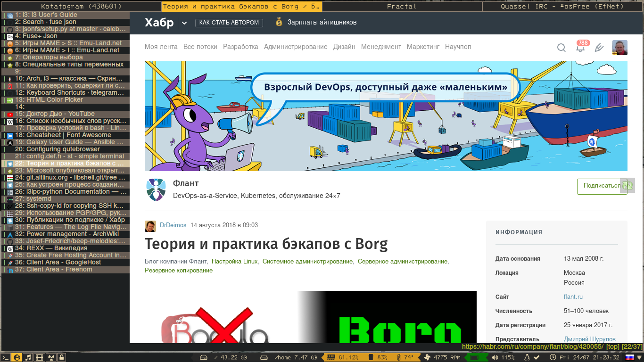644x362 pixels.
Task: Select tab 36: Client Area - GoogleHost
Action: pyautogui.click(x=66, y=263)
